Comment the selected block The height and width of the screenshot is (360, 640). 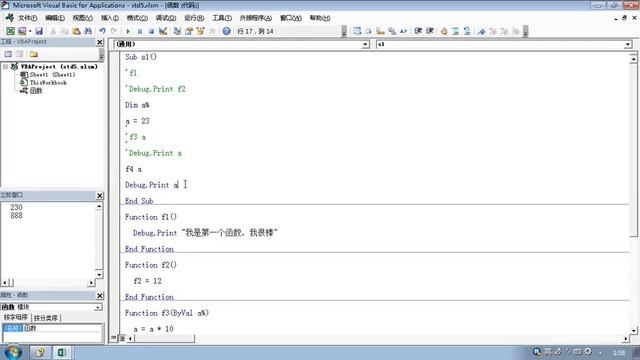pos(456,31)
